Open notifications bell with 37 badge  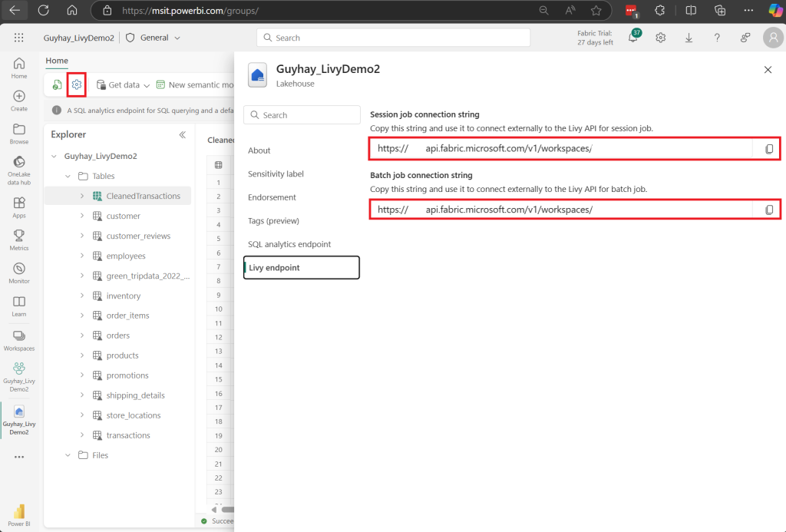tap(633, 38)
